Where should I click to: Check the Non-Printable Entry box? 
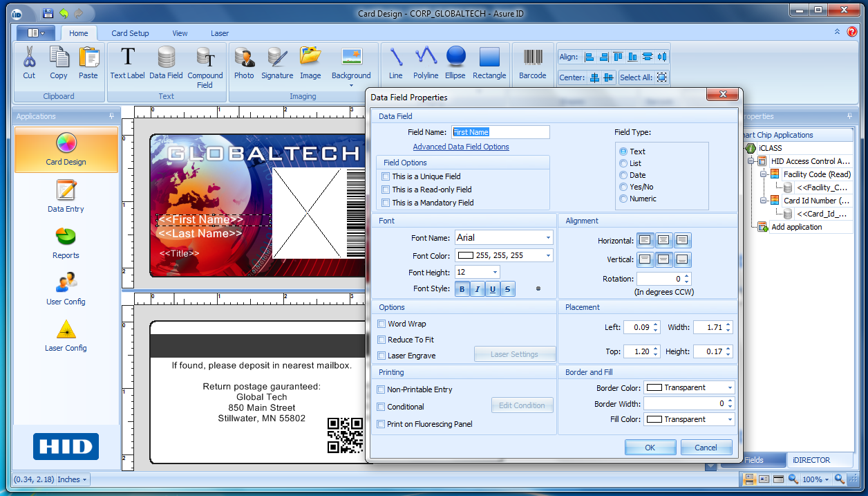[x=381, y=389]
